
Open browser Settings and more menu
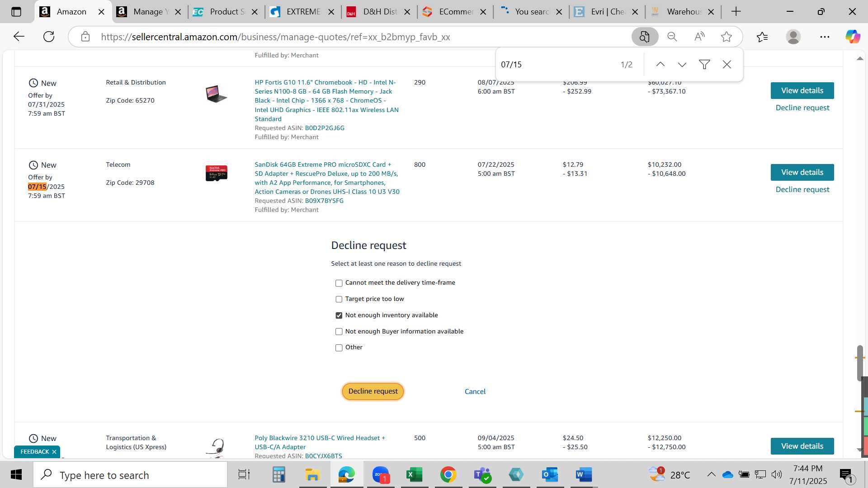825,37
